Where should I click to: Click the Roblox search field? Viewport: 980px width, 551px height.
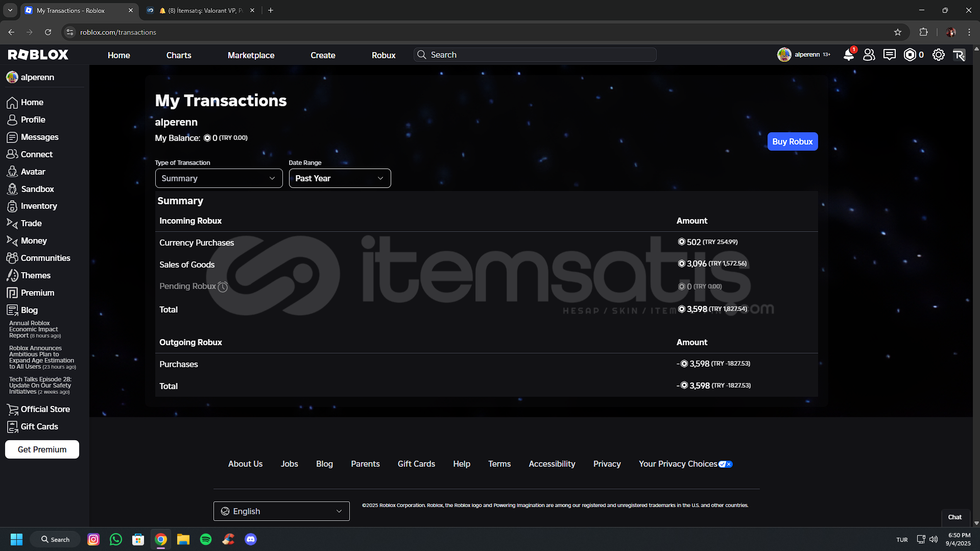click(535, 55)
